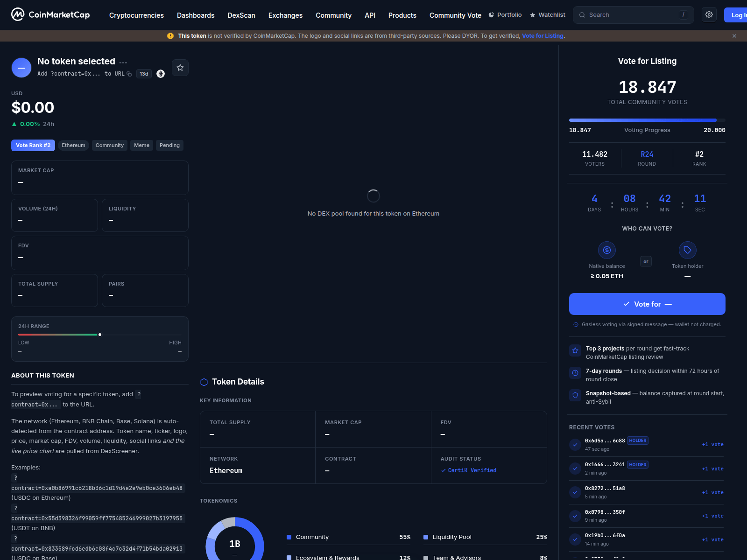Close the unverified token warning banner

tap(734, 36)
